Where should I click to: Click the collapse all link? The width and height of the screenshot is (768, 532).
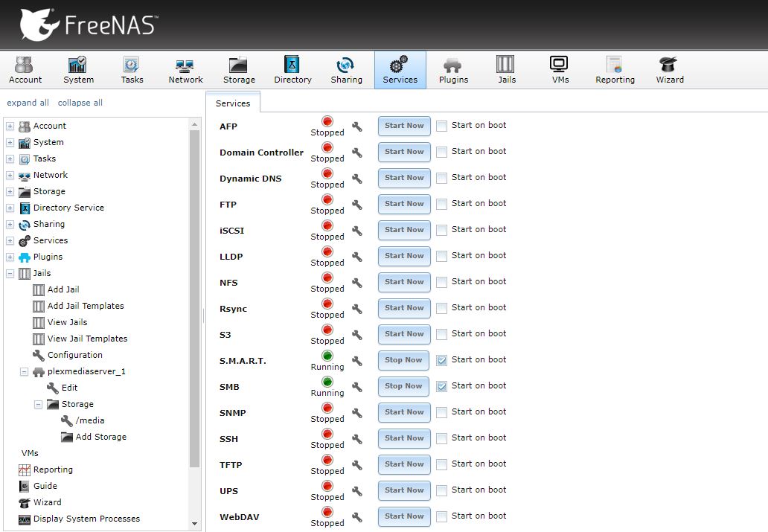[80, 103]
